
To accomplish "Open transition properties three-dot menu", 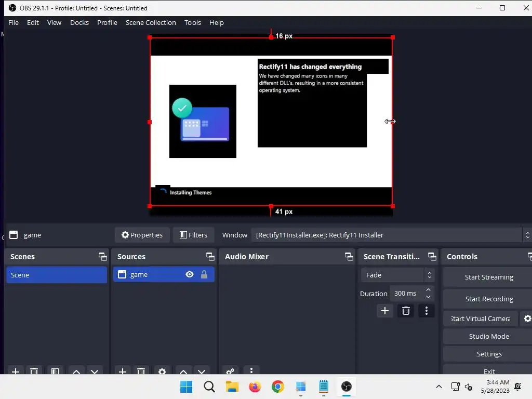I will [427, 311].
